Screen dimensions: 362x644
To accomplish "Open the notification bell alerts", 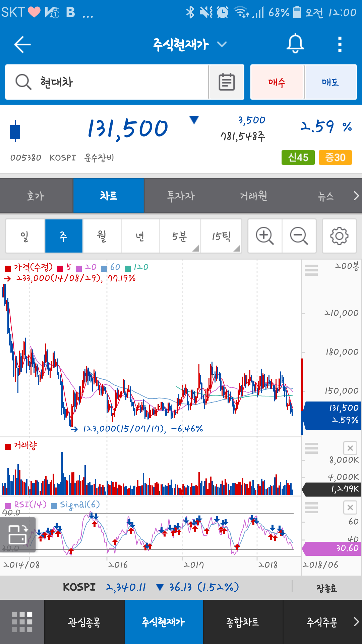I will pyautogui.click(x=295, y=44).
